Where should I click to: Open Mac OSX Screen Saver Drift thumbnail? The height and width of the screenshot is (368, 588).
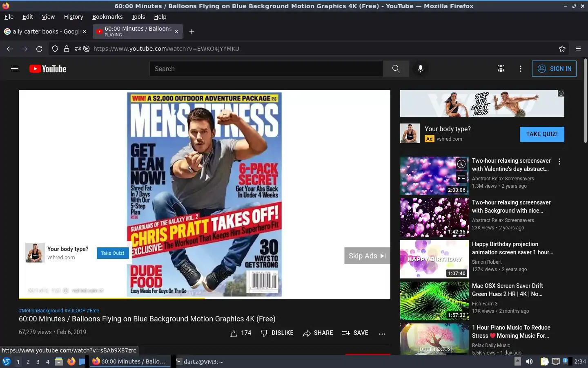(x=434, y=301)
